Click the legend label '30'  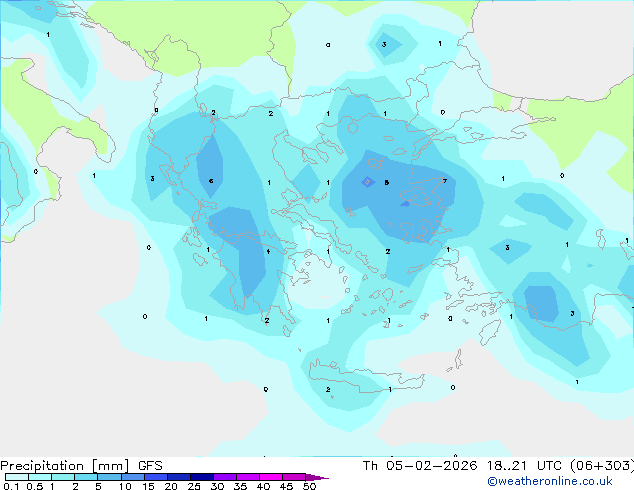tap(218, 486)
